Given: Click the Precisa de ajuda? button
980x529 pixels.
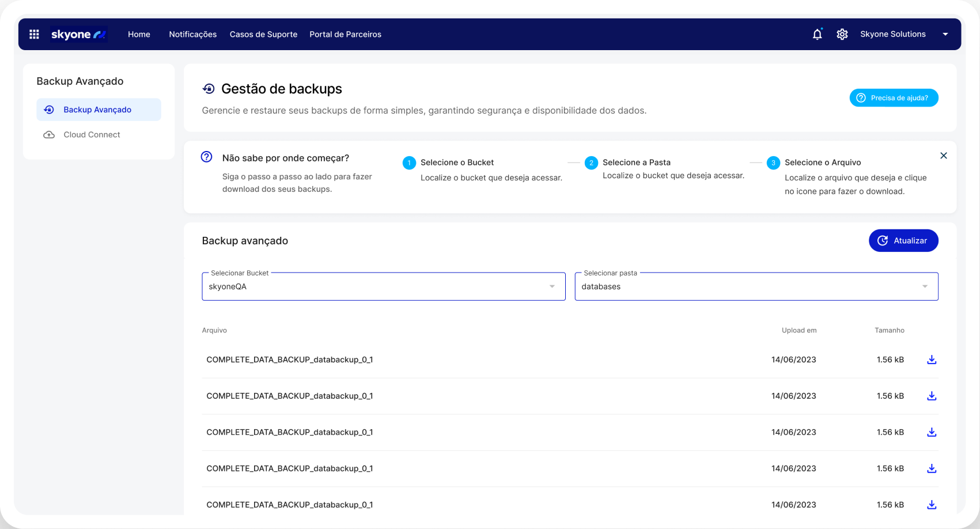Looking at the screenshot, I should click(x=894, y=98).
